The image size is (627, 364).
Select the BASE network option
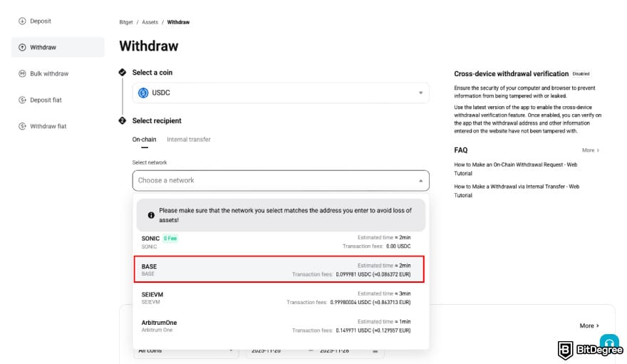click(279, 270)
